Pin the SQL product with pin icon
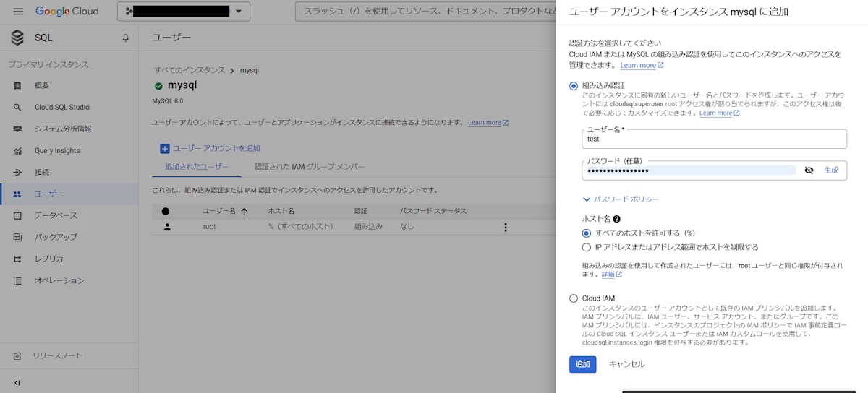868x393 pixels. tap(126, 38)
